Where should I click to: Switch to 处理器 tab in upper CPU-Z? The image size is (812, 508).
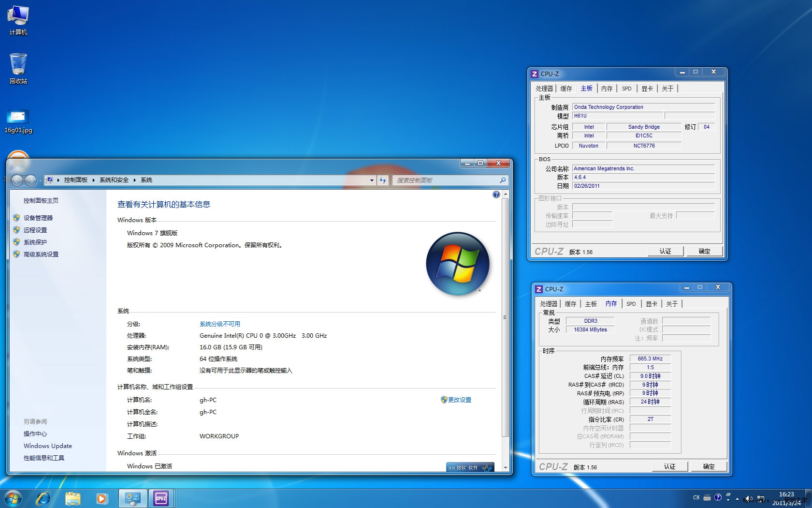tap(544, 89)
